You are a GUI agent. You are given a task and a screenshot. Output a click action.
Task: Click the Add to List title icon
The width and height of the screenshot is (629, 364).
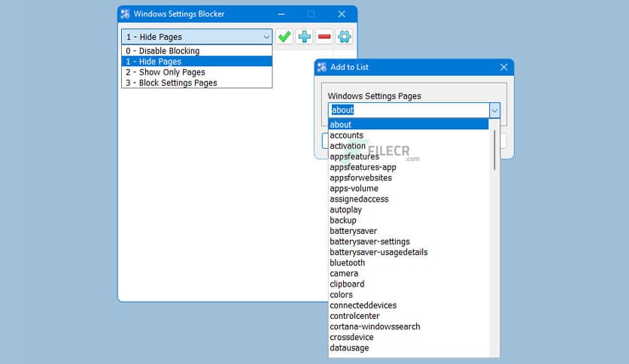(322, 68)
